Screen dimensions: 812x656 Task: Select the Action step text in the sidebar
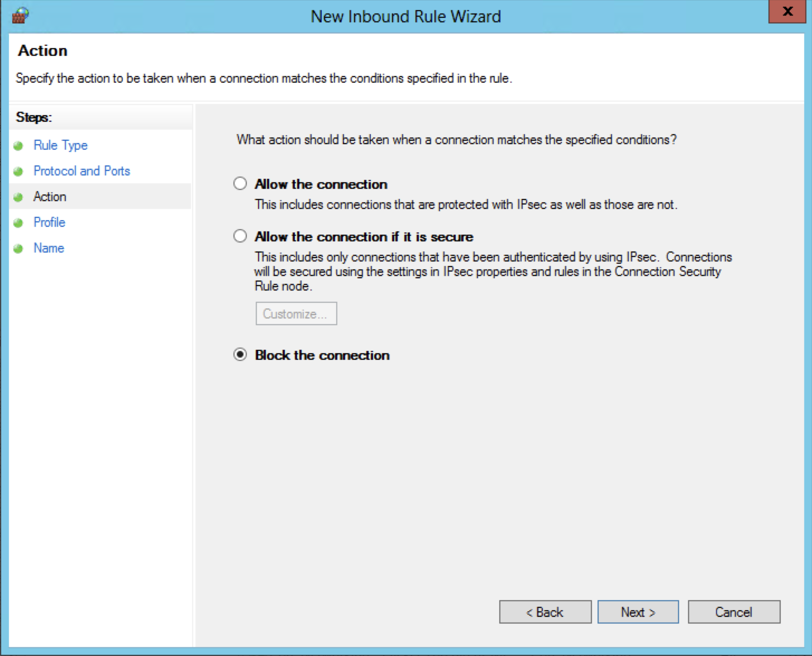50,197
